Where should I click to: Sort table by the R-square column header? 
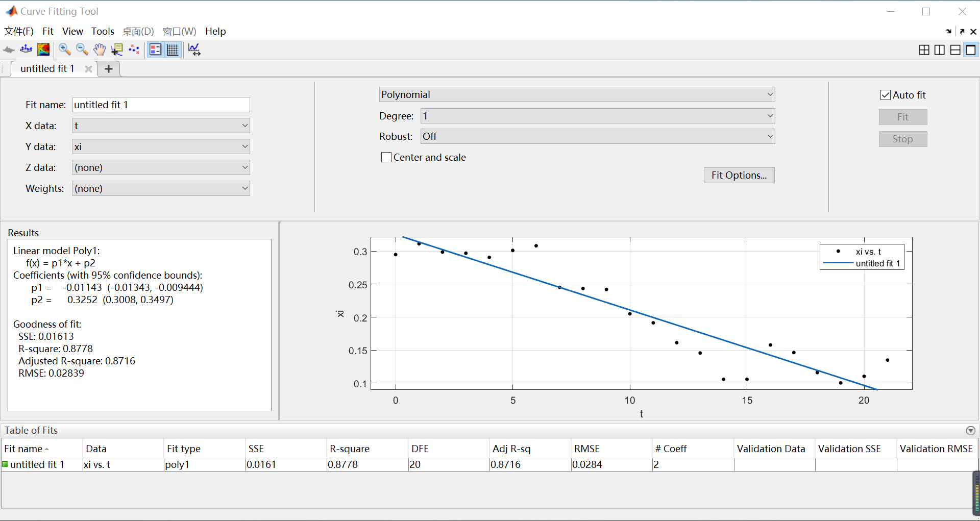pyautogui.click(x=350, y=449)
